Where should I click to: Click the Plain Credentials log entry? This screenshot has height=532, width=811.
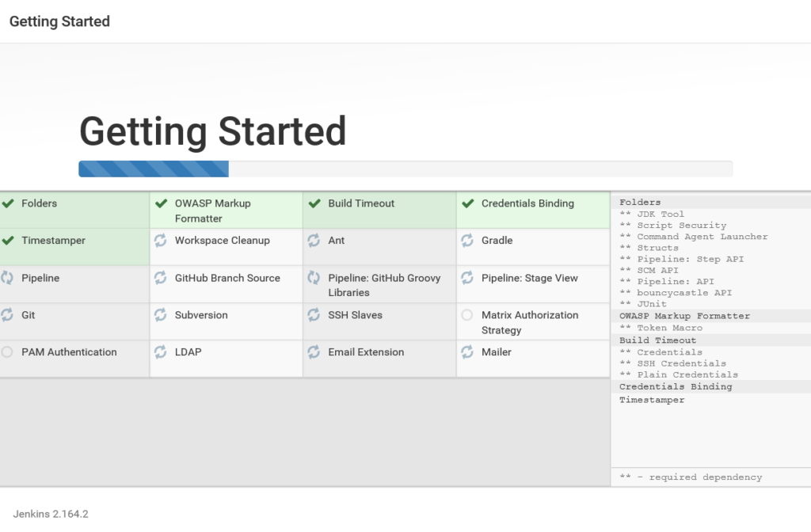pyautogui.click(x=687, y=374)
